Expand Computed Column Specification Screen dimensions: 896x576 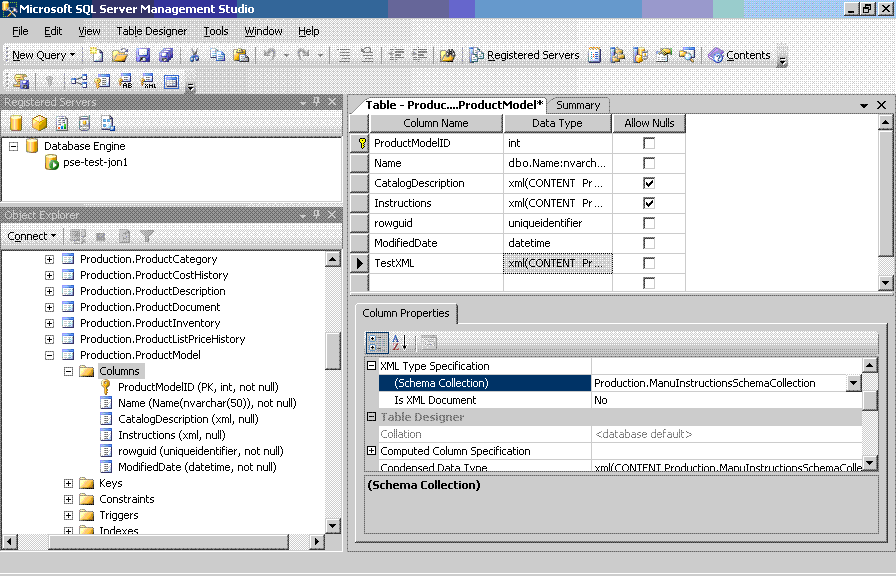(371, 451)
